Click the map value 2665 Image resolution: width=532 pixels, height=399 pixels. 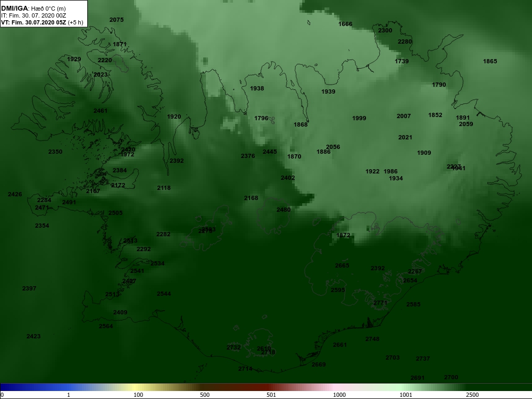click(x=342, y=265)
